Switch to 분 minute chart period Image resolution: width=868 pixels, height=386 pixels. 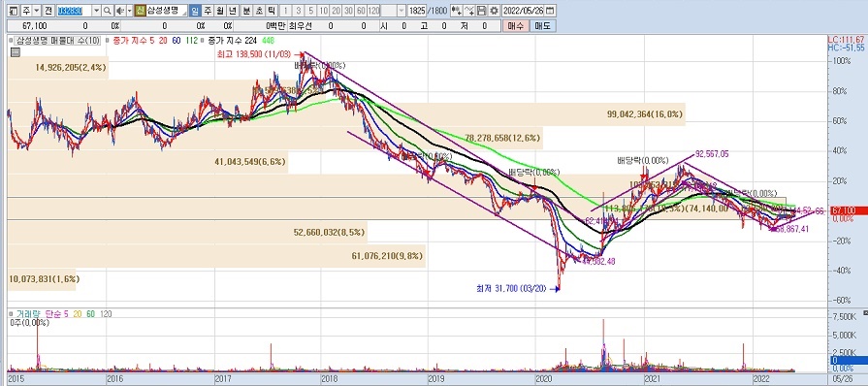(x=247, y=11)
